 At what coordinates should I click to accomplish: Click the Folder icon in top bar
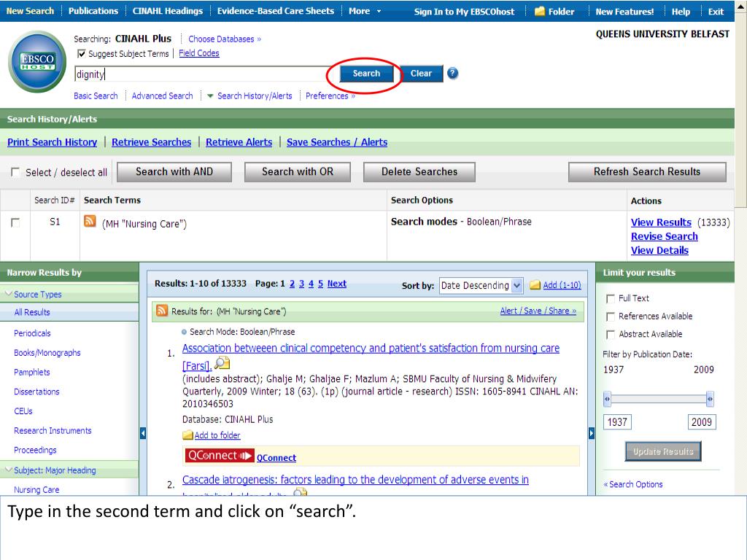click(x=539, y=12)
